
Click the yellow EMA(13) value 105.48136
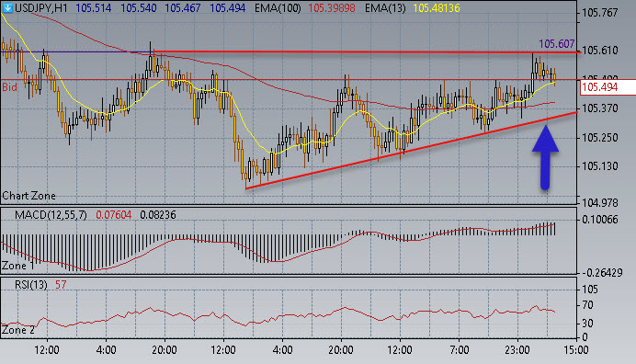pos(437,7)
